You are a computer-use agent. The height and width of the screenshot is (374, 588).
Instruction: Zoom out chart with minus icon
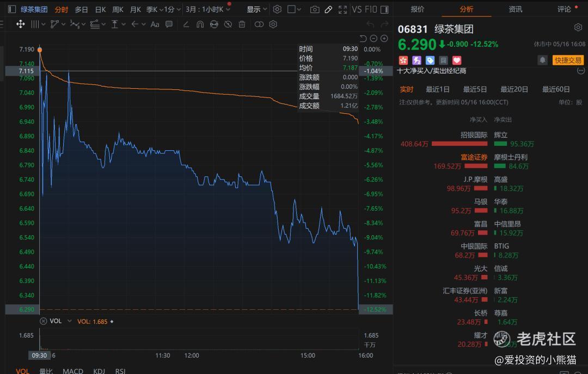pos(373,38)
